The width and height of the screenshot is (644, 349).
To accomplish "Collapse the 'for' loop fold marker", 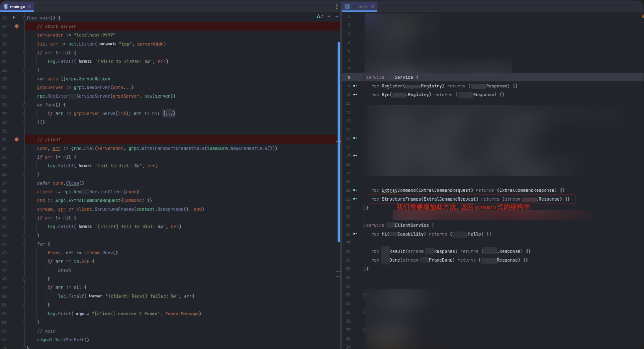I will [25, 244].
